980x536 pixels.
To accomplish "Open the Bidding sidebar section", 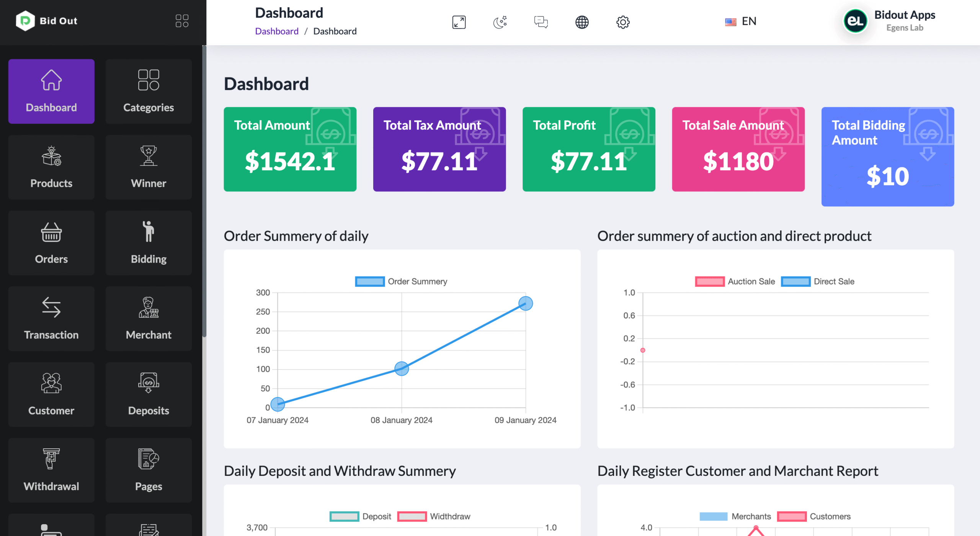I will click(149, 243).
